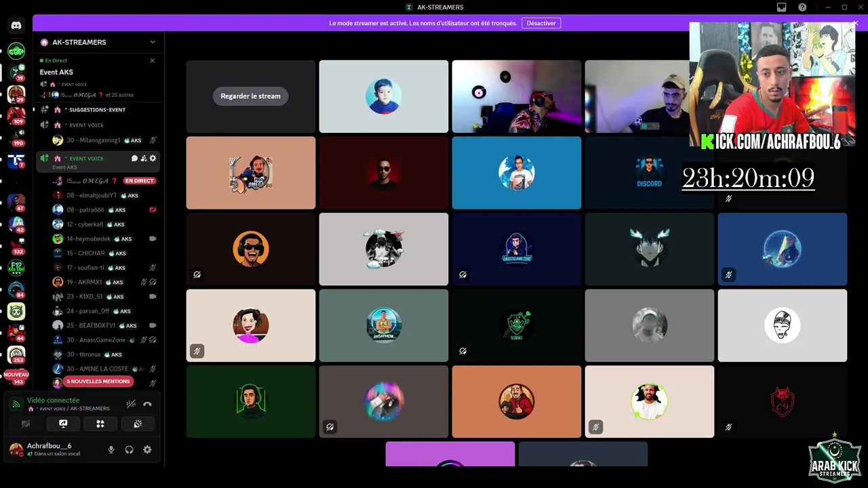Viewport: 868px width, 488px height.
Task: Click the red devil logo participant tile
Action: (783, 401)
